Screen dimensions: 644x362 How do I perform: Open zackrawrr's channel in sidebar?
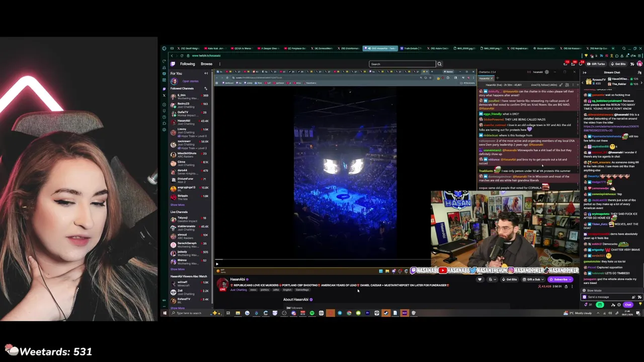[x=190, y=144]
